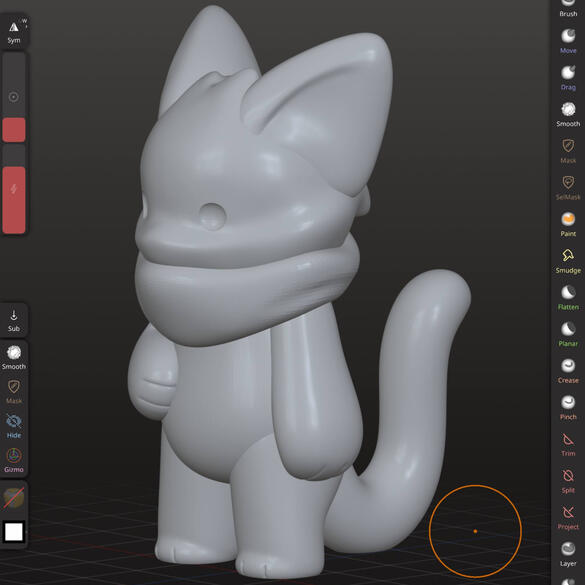The width and height of the screenshot is (585, 585).
Task: Select the Paint tool
Action: click(x=568, y=224)
